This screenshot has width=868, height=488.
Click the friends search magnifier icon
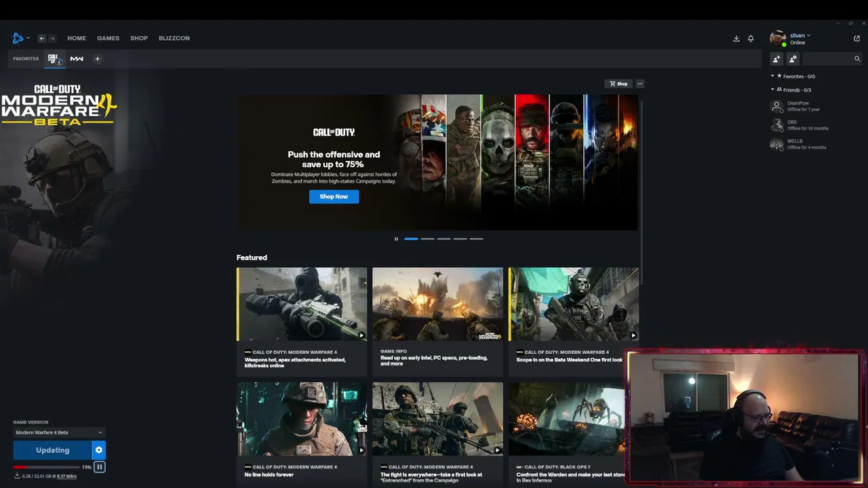coord(857,59)
